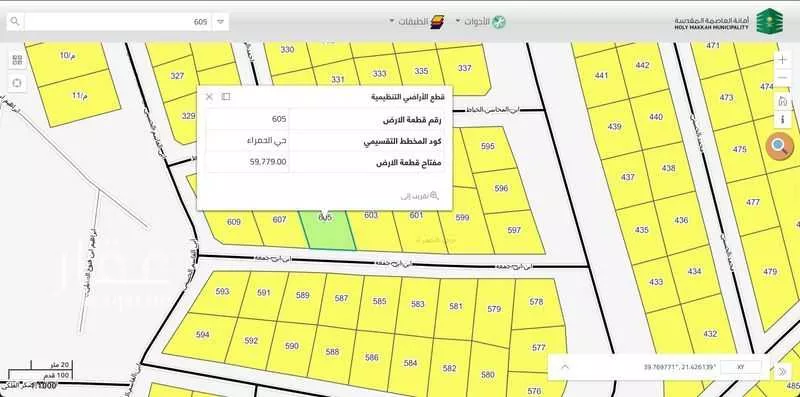Close the قطع الأراضي التنظيمية popup
Screen dimensions: 800x397
click(209, 96)
